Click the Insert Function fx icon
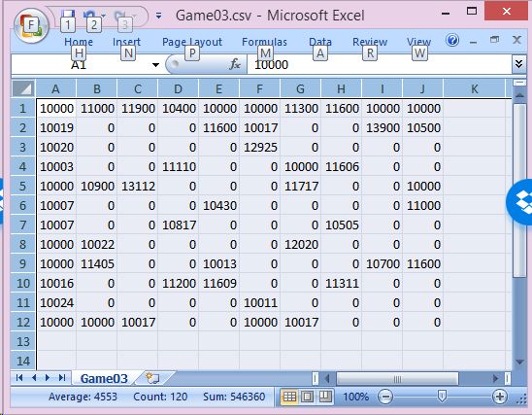 tap(235, 64)
